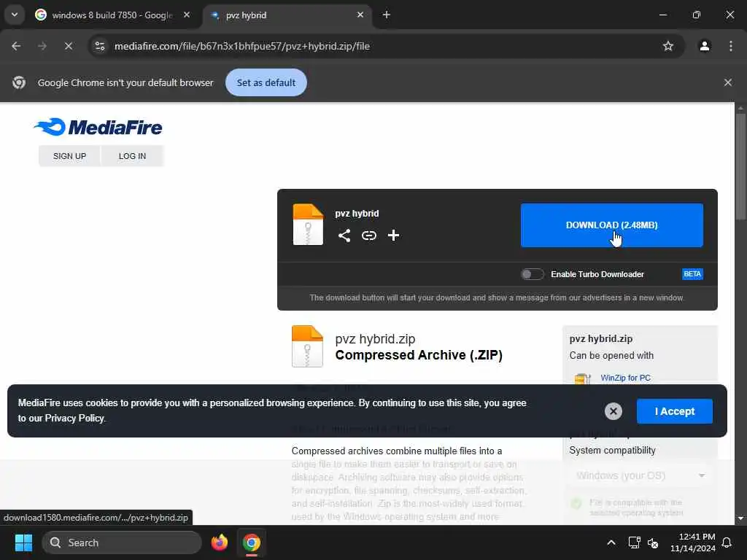This screenshot has height=560, width=747.
Task: Enable the Turbo Downloader toggle
Action: 532,274
